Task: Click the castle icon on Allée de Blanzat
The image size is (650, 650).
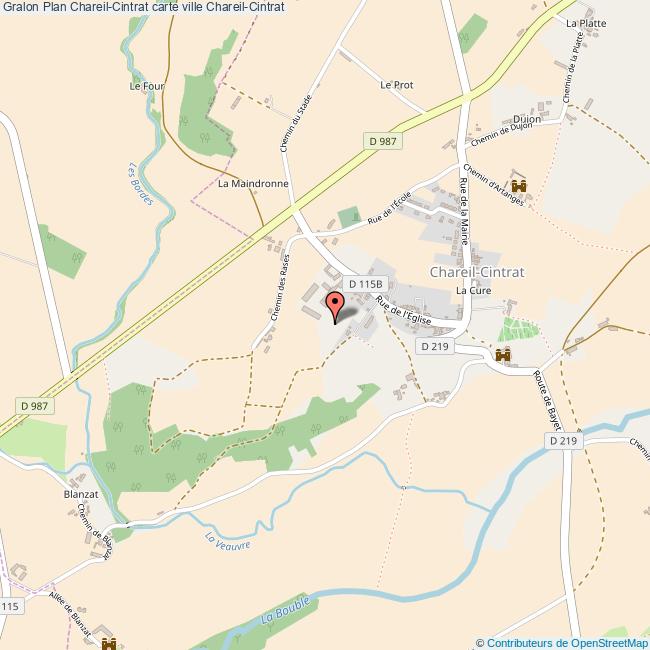Action: tap(109, 643)
